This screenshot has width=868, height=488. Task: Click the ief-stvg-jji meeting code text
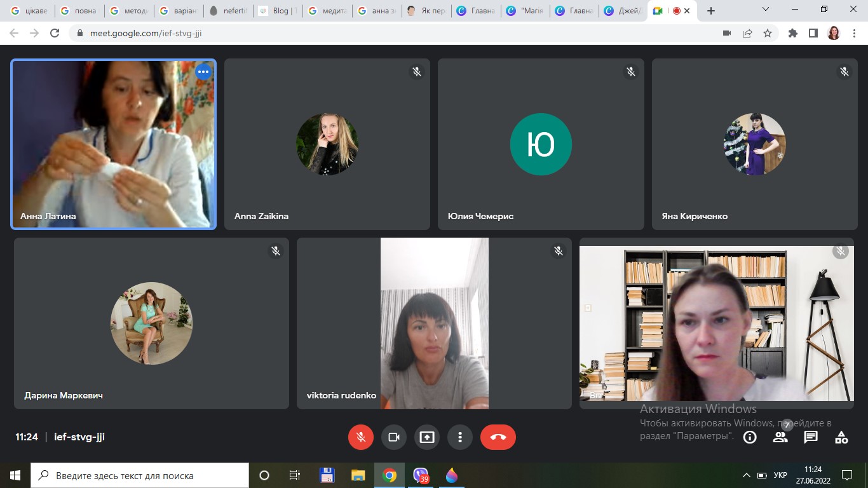tap(79, 437)
